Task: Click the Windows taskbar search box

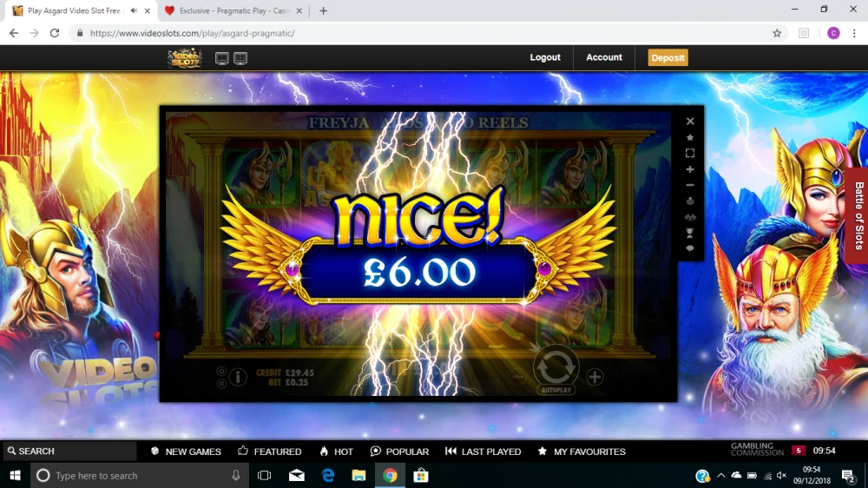Action: coord(138,476)
